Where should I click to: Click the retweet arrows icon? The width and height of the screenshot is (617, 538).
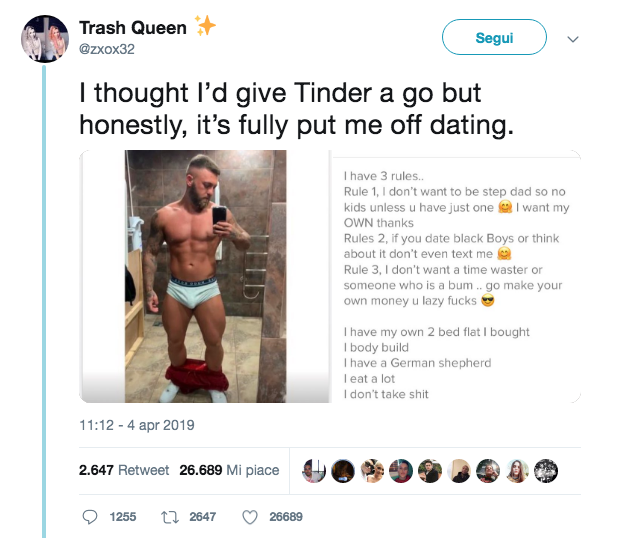tap(169, 517)
